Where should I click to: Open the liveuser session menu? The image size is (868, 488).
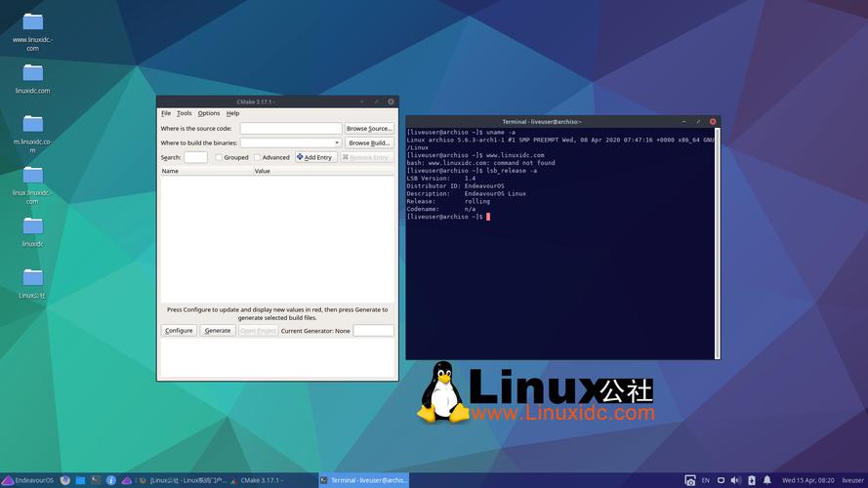852,480
